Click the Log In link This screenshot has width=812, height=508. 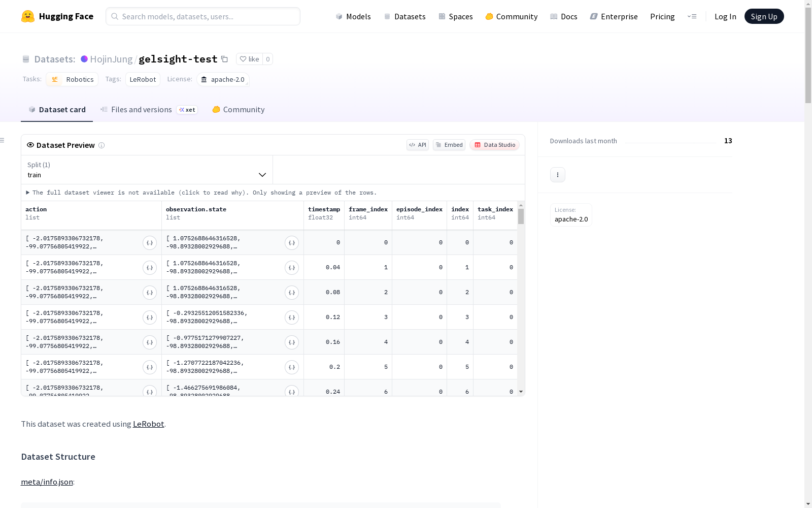pos(725,16)
